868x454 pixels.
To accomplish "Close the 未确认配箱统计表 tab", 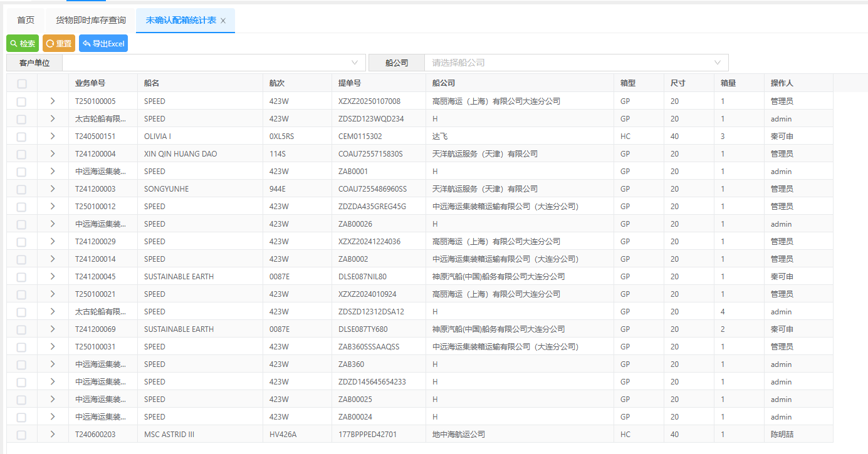I will coord(223,21).
